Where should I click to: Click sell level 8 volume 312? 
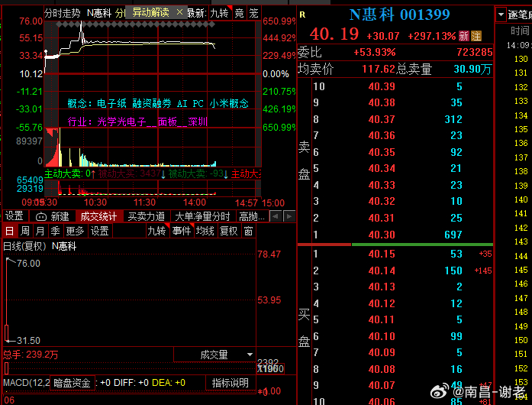(453, 120)
